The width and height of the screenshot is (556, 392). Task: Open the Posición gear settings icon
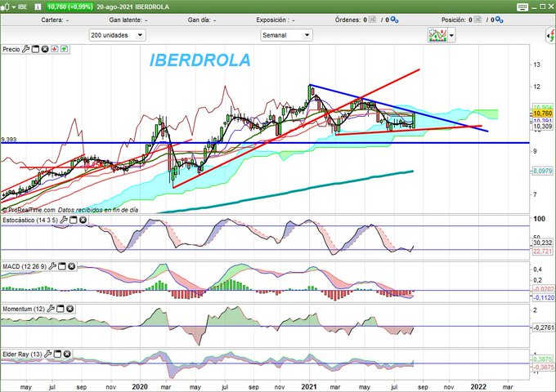pyautogui.click(x=500, y=20)
